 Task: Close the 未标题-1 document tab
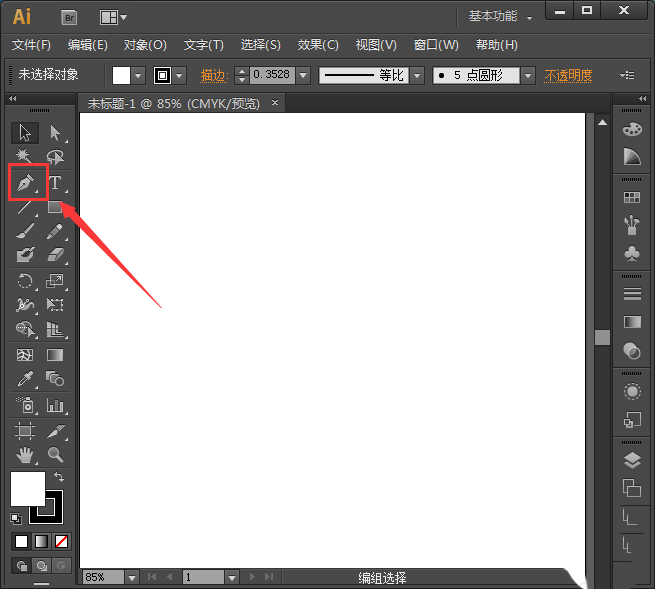point(274,102)
